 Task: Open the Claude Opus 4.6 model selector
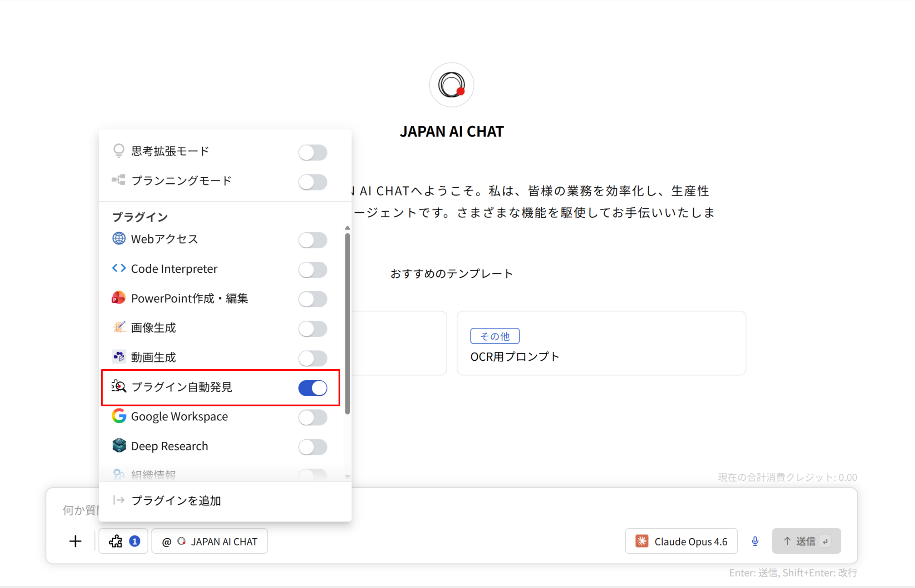pos(681,541)
